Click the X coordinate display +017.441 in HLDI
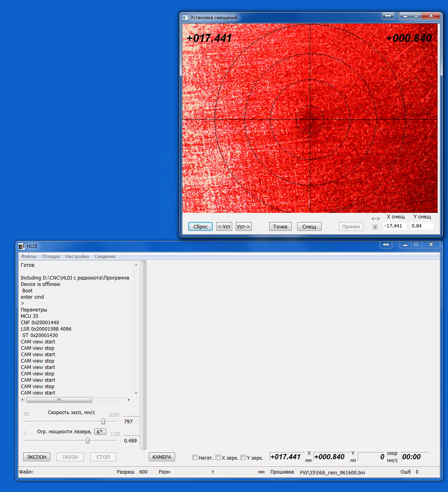Screen dimensions: 448x492 pyautogui.click(x=287, y=457)
